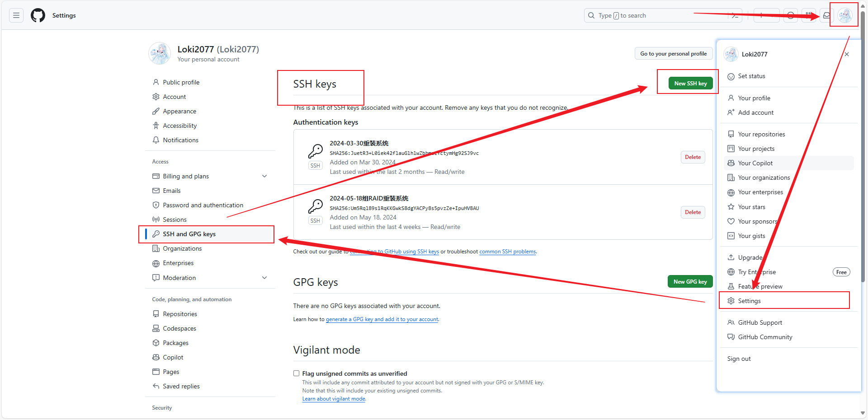Click the envelope icon beside Emails
Viewport: 868px width, 420px height.
click(x=156, y=191)
